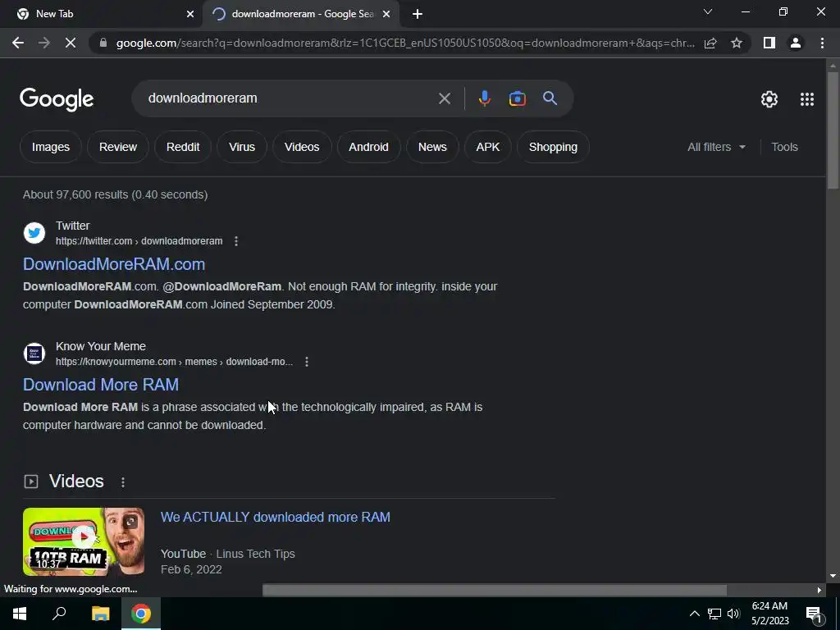This screenshot has height=630, width=840.
Task: Open notification center
Action: point(814,614)
